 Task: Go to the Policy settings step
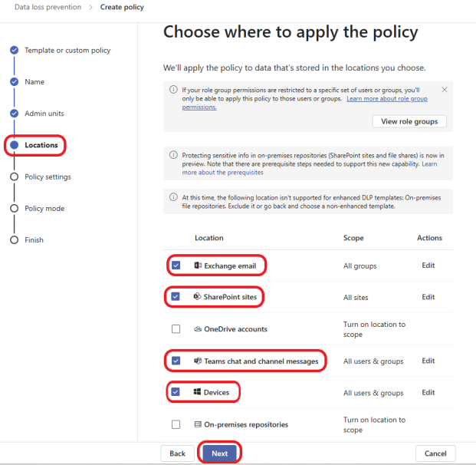click(x=48, y=177)
